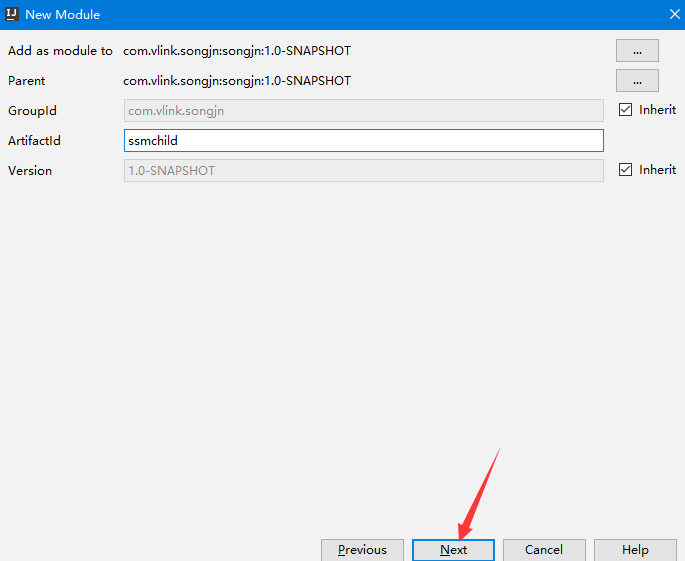The width and height of the screenshot is (685, 561).
Task: Click the IntelliJ IDEA logo in title bar
Action: [11, 14]
